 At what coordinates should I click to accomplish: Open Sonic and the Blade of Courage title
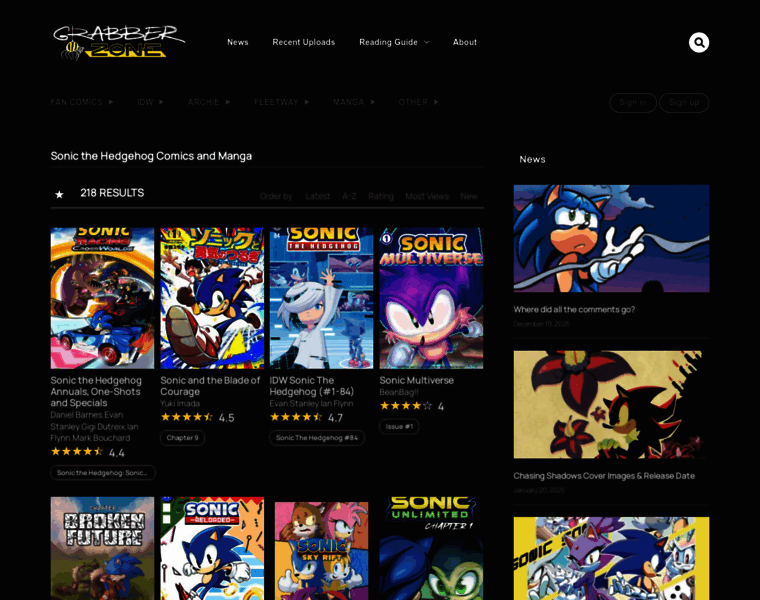coord(210,386)
